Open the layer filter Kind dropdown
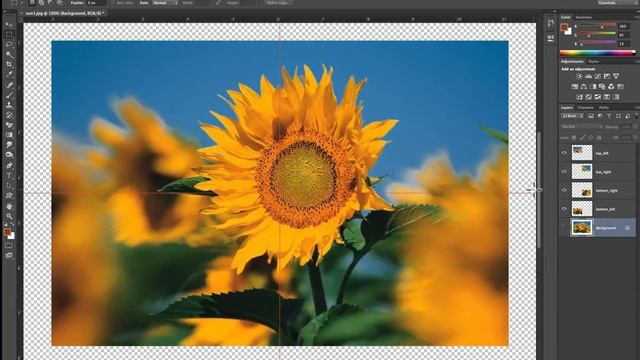Screen dimensions: 640x360 pyautogui.click(x=573, y=116)
